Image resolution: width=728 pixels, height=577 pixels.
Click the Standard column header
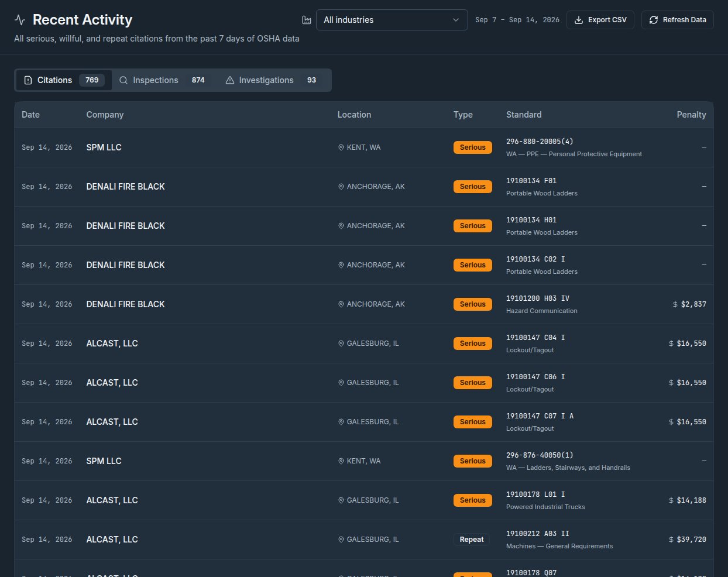524,115
